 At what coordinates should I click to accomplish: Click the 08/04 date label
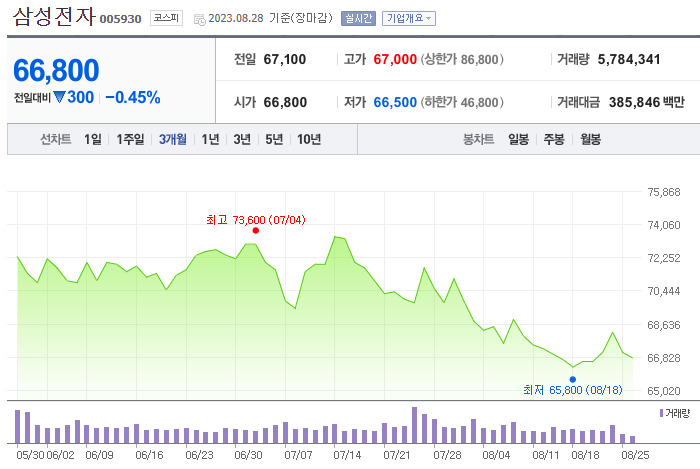[496, 455]
